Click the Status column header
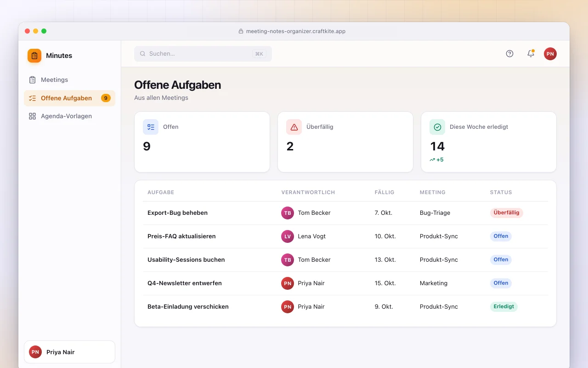This screenshot has width=588, height=368. [501, 192]
